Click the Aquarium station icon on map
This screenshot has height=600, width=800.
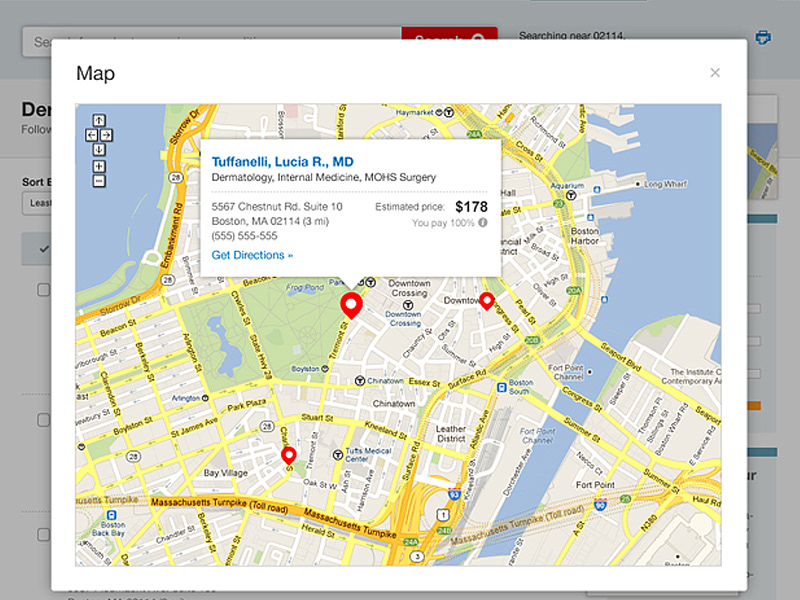coord(571,195)
